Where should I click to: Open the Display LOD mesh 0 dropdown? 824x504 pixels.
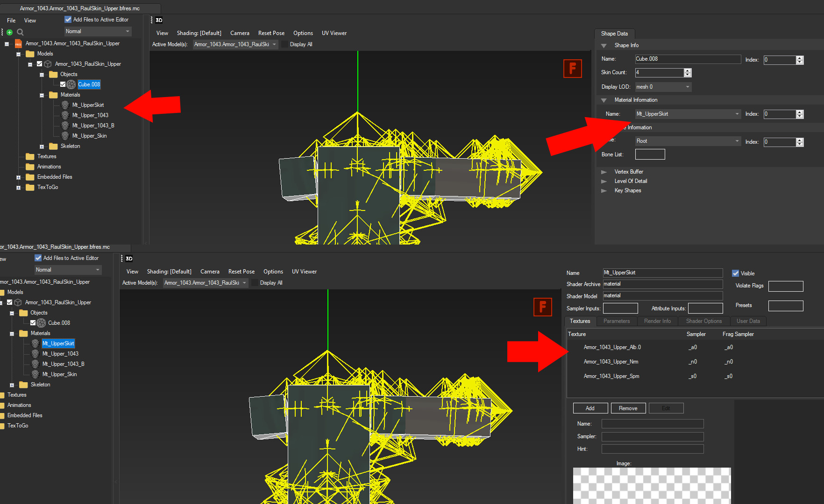point(663,87)
